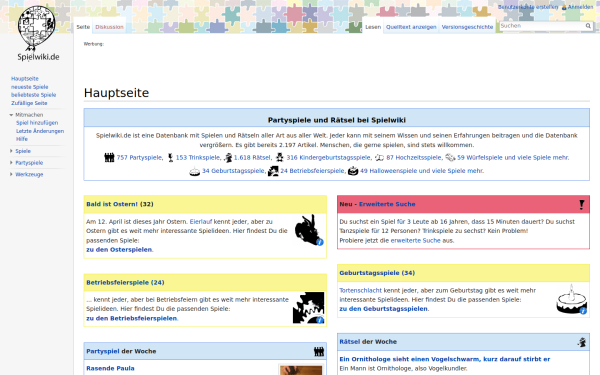Image resolution: width=600 pixels, height=375 pixels.
Task: Follow 'zu den Osterspielen' link
Action: coord(119,250)
